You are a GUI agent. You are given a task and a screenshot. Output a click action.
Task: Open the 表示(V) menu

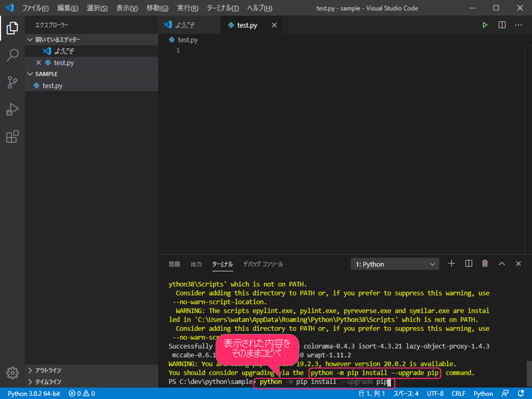pyautogui.click(x=127, y=8)
